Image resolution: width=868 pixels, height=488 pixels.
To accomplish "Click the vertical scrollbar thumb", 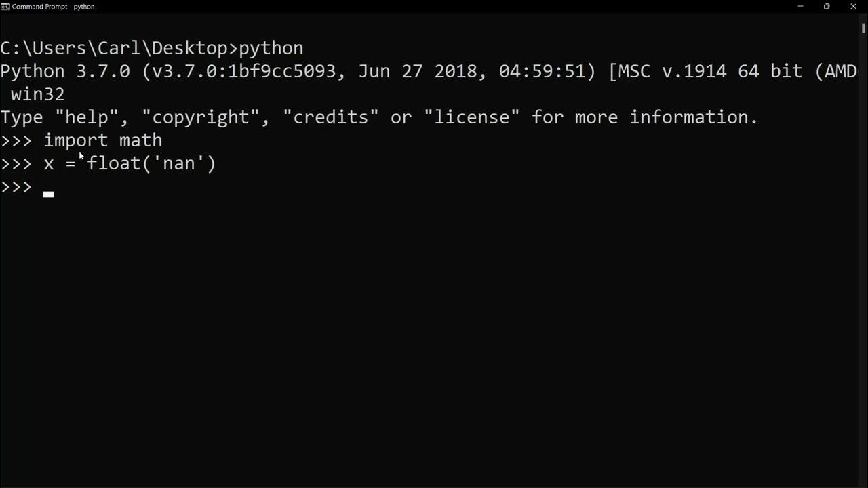I will click(863, 28).
